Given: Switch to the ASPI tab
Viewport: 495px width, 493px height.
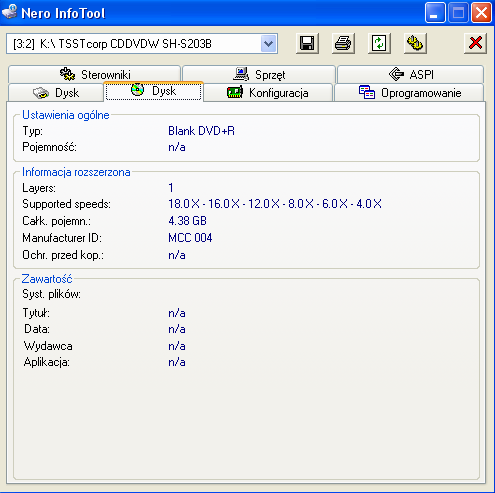Looking at the screenshot, I should (410, 74).
